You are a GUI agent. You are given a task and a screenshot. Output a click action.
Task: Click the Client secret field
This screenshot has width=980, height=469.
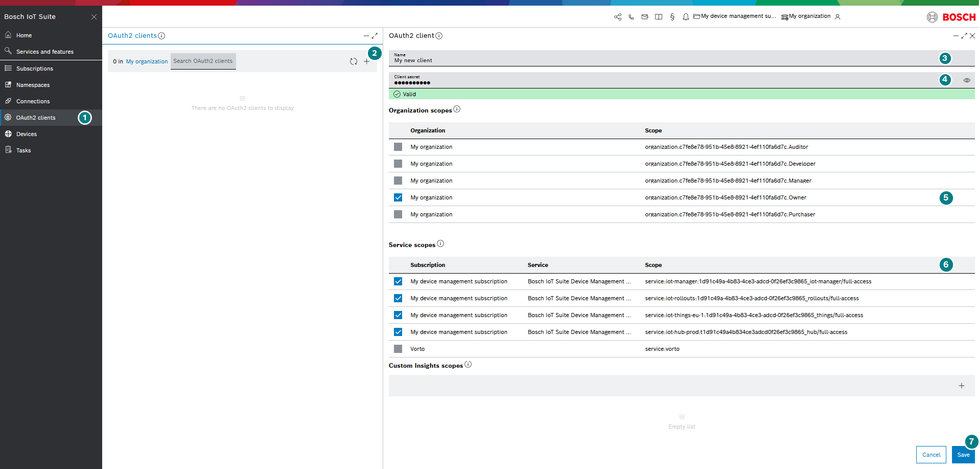[x=682, y=80]
